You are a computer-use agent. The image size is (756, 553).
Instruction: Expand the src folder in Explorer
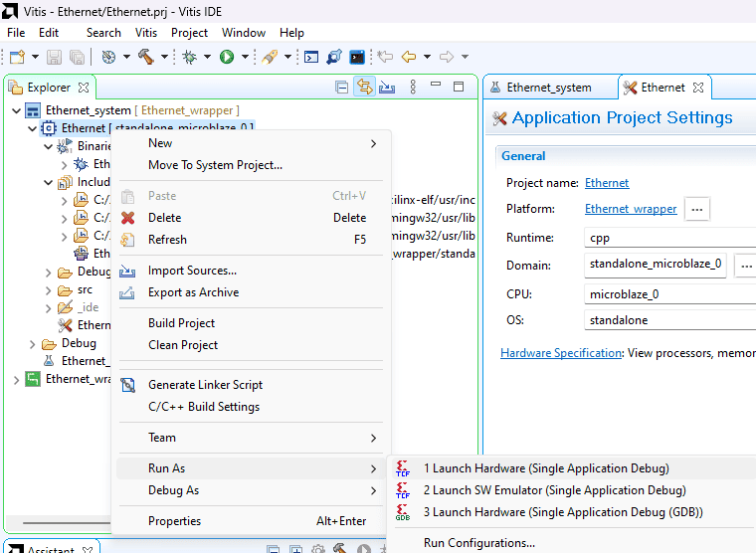[50, 290]
